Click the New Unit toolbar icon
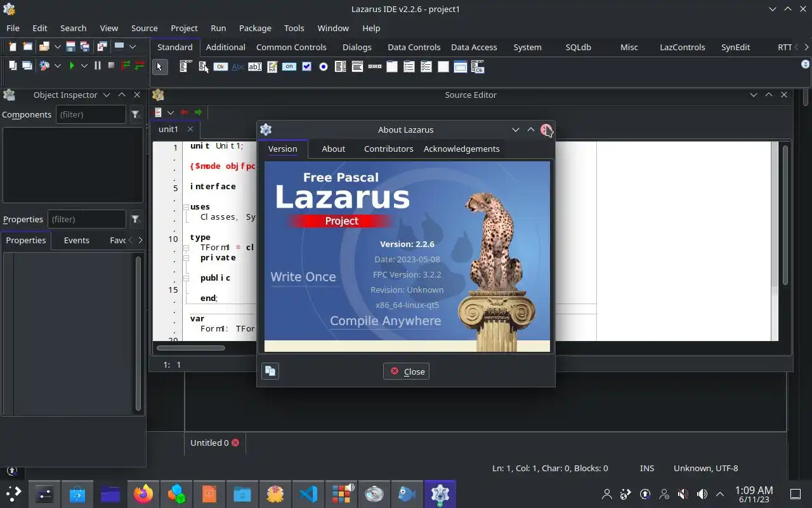 pyautogui.click(x=12, y=46)
